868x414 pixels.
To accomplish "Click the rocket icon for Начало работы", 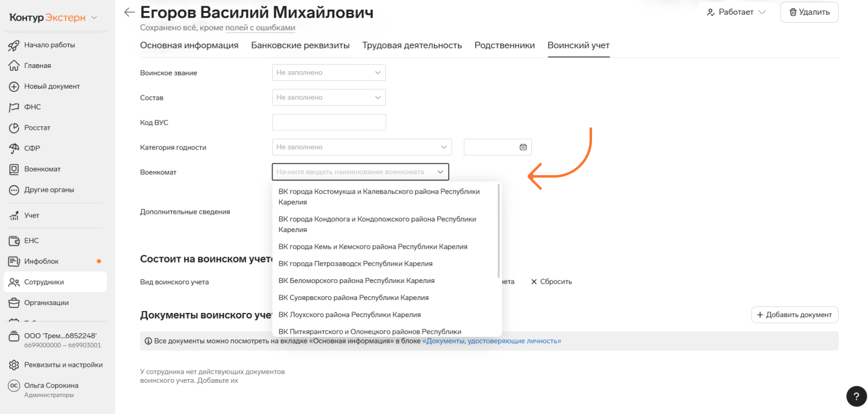I will point(14,45).
